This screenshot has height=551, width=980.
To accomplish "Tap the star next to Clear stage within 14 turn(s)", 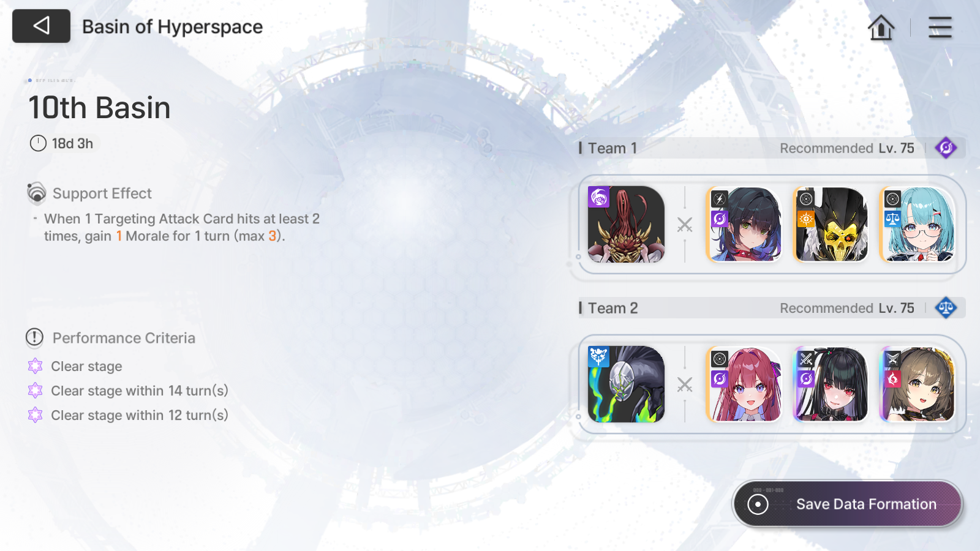I will [36, 391].
